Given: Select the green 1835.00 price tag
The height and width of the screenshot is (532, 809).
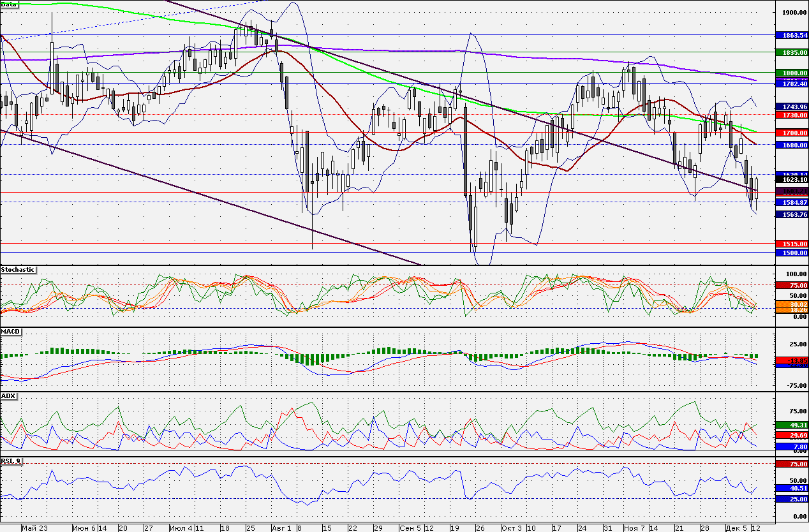Looking at the screenshot, I should (x=791, y=52).
